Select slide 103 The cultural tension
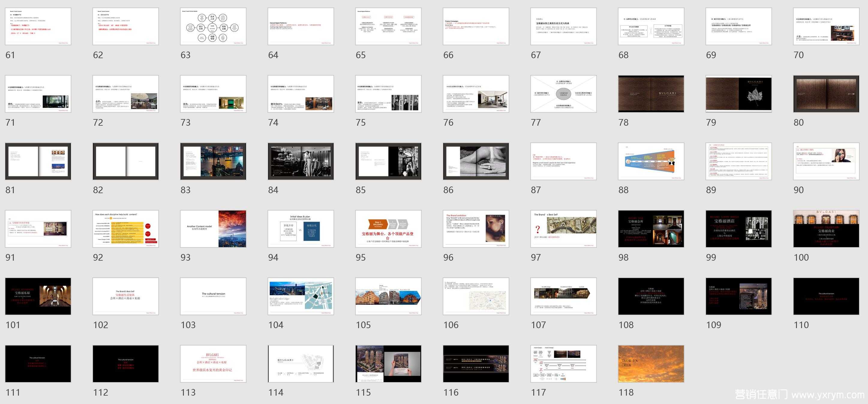The width and height of the screenshot is (868, 404). coord(213,296)
